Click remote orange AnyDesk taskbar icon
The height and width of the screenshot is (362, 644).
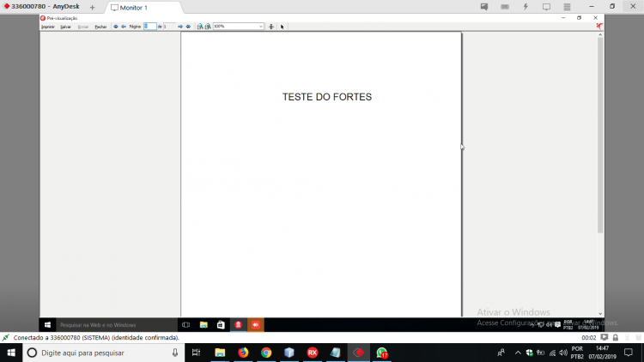point(256,324)
